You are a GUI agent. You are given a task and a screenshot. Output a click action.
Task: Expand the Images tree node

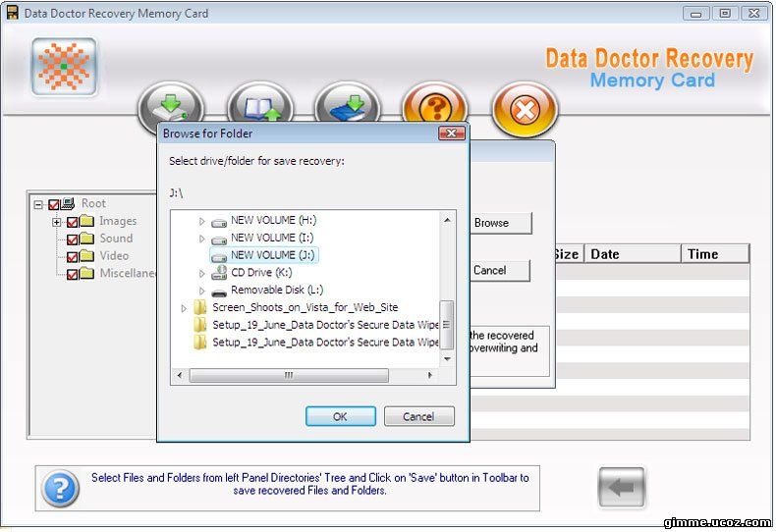click(56, 222)
